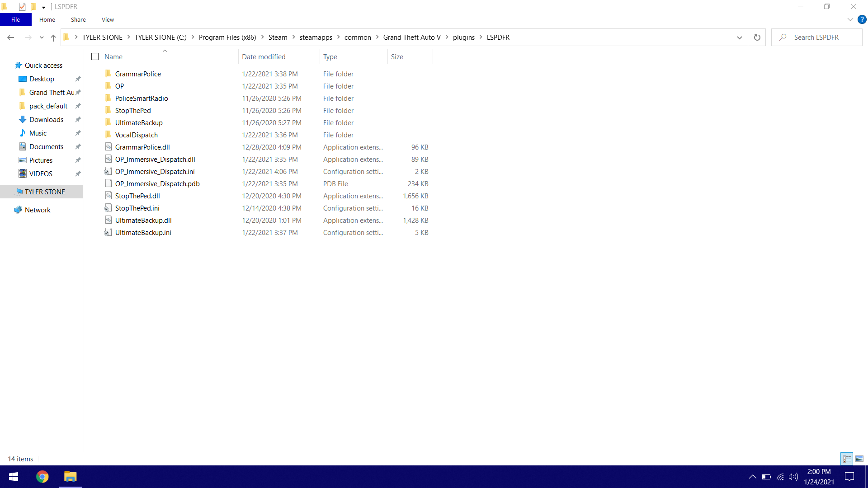Switch to details view layout button

coord(847,459)
